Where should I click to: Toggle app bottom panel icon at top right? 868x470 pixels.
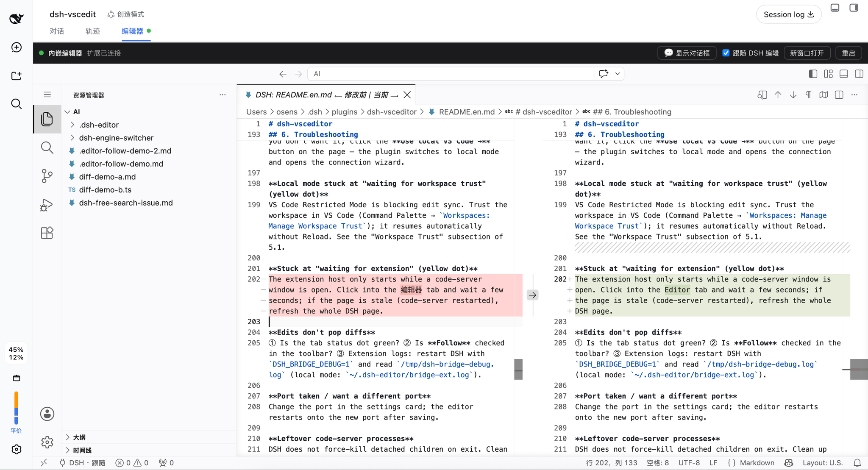click(x=835, y=8)
